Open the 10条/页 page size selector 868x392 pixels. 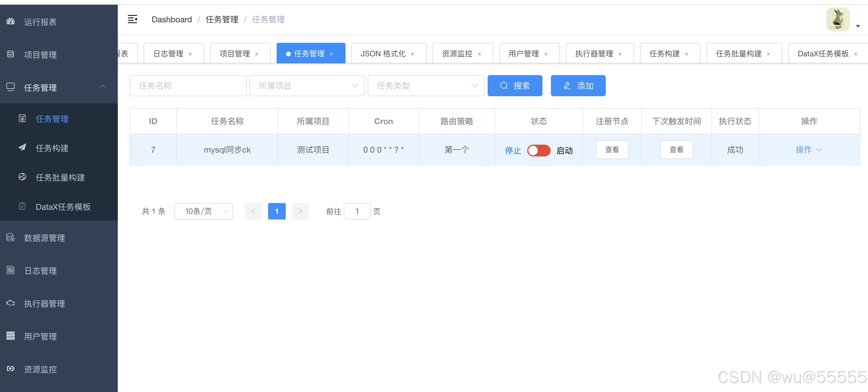[x=204, y=211]
